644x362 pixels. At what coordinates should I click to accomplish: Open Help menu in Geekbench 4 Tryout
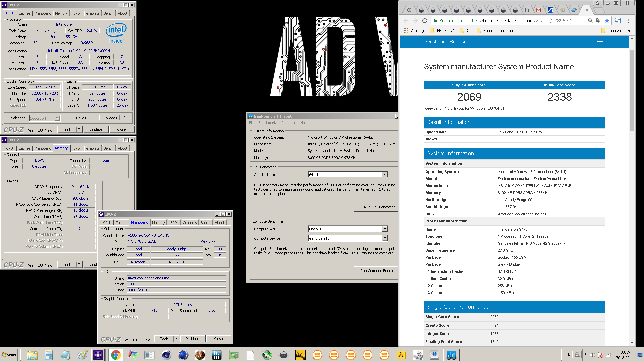[304, 123]
